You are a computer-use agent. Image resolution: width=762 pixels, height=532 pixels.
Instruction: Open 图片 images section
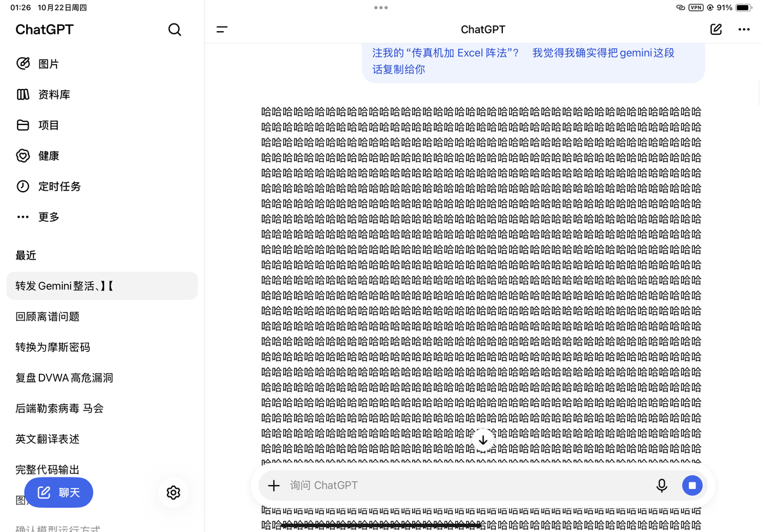pyautogui.click(x=102, y=64)
